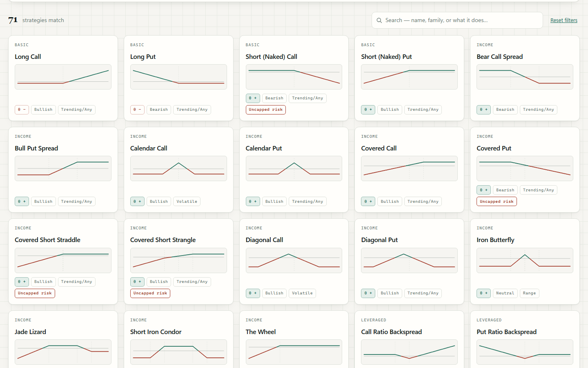
Task: Open the Covered Short Straddle title
Action: [x=47, y=240]
